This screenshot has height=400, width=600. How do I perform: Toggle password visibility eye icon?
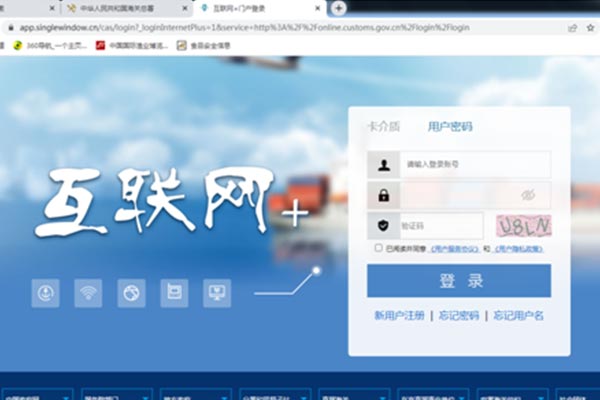pos(528,195)
